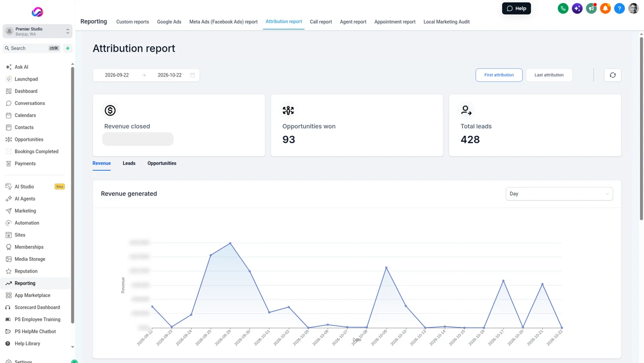
Task: Open the Appointment report tab
Action: tap(395, 22)
